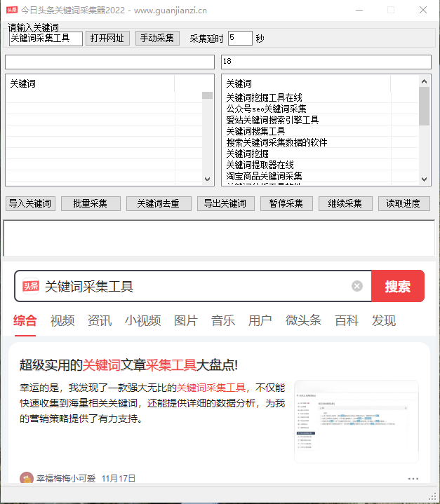Click down arrow of left list scrollbar
The width and height of the screenshot is (440, 504).
207,179
